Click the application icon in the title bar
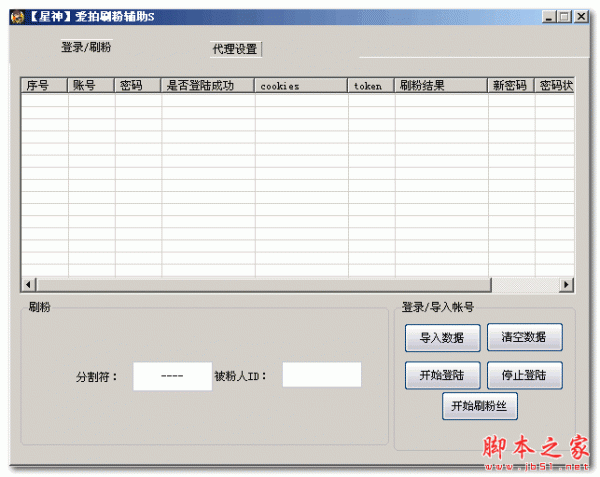This screenshot has width=600, height=477. click(x=17, y=17)
